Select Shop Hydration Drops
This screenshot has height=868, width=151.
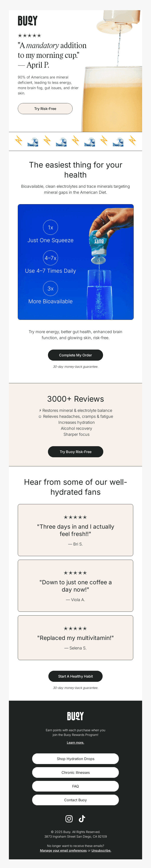75,759
